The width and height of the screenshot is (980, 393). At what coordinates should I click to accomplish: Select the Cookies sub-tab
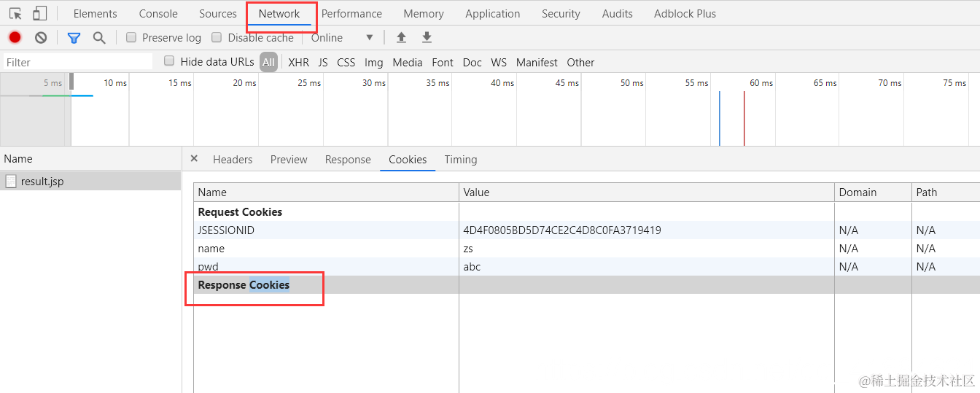tap(408, 159)
